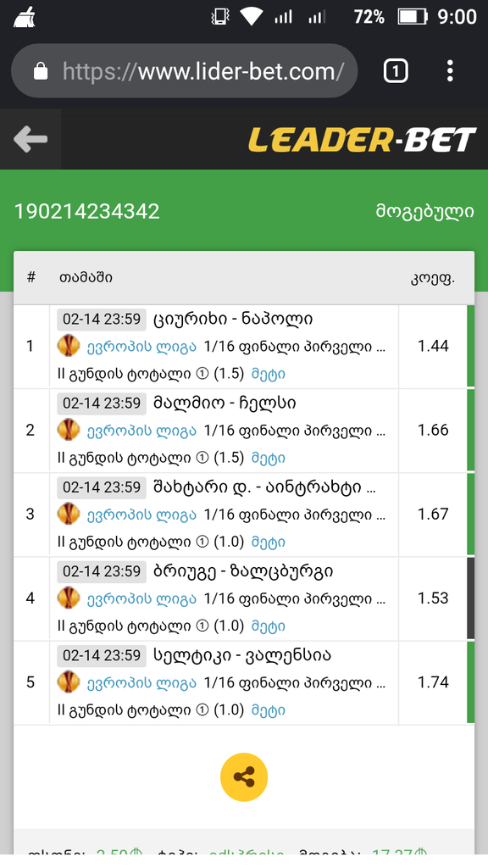Tap Europa League icon in მალმიო row

(x=68, y=430)
